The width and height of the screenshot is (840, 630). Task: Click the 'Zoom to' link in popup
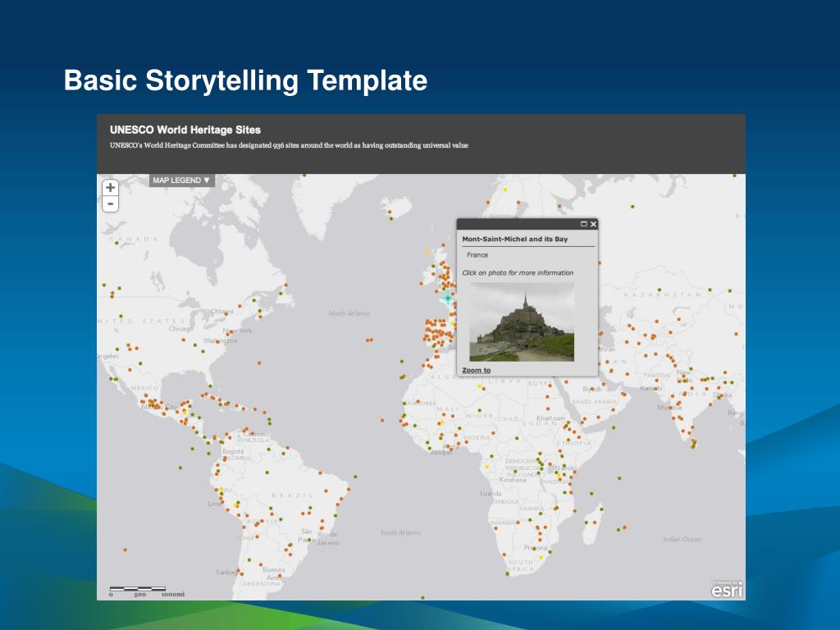pos(477,370)
